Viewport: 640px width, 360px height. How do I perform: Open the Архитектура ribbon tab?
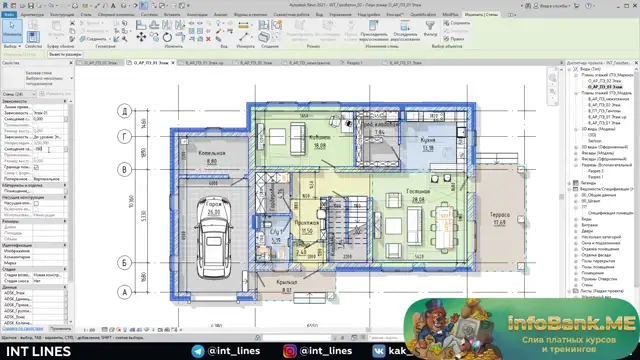[x=32, y=15]
